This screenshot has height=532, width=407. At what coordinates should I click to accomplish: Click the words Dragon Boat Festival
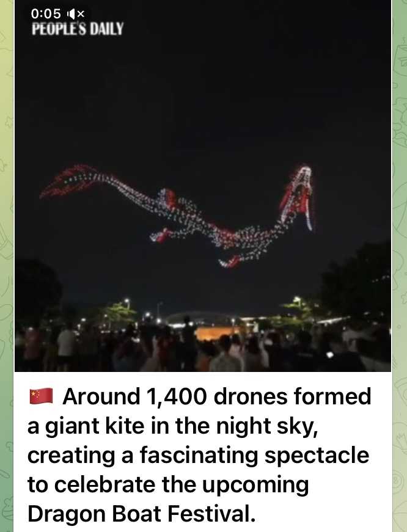tap(141, 514)
